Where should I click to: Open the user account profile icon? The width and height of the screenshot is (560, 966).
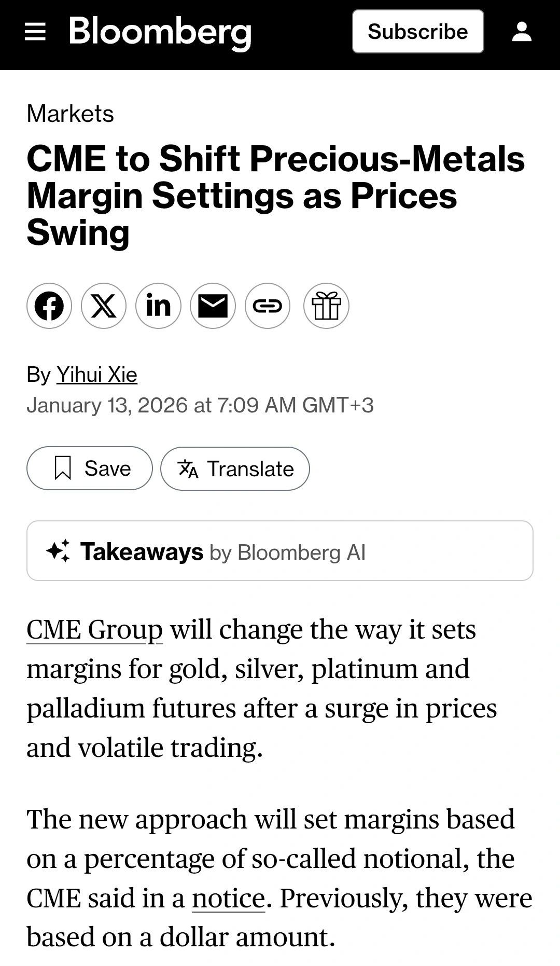pos(522,32)
